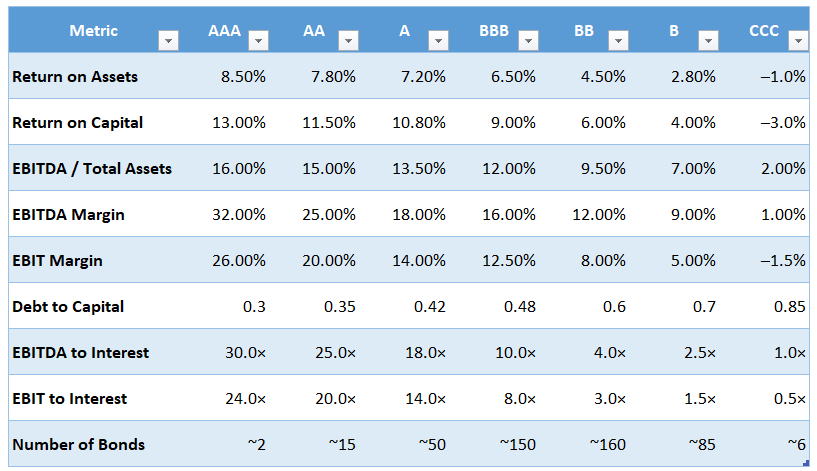Select the AAA Return on Assets value 8.50%
The width and height of the screenshot is (817, 471).
pyautogui.click(x=240, y=76)
